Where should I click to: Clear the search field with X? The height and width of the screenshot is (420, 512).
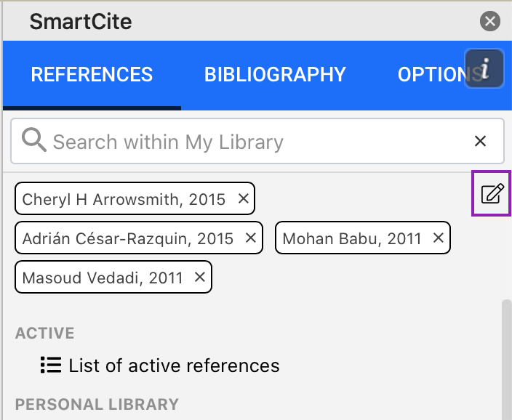(x=480, y=141)
